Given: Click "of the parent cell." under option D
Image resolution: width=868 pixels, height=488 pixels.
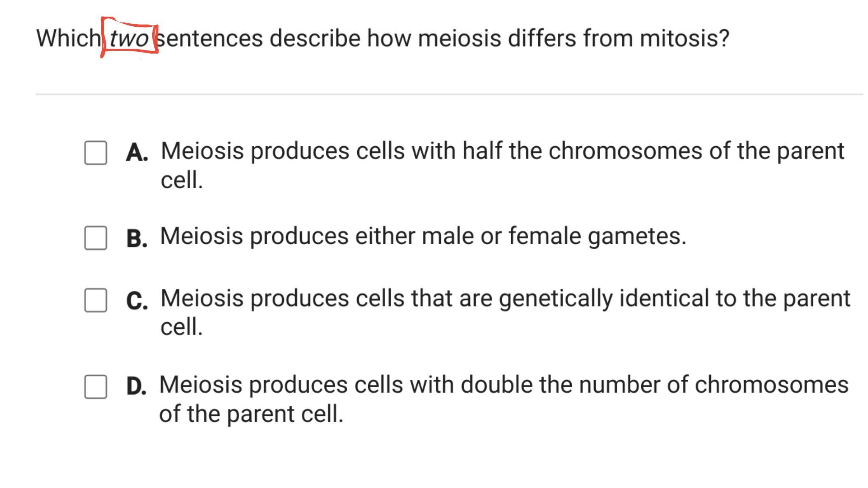Looking at the screenshot, I should [251, 414].
